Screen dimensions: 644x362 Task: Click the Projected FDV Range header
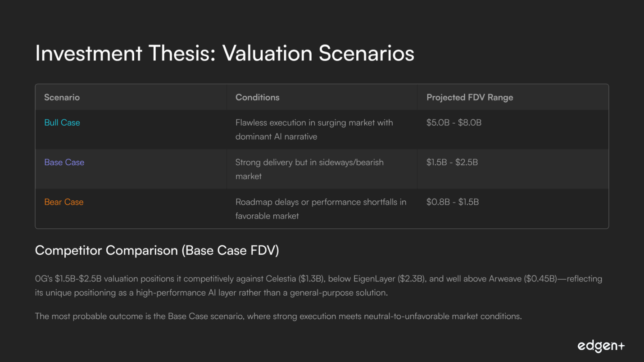(x=470, y=97)
